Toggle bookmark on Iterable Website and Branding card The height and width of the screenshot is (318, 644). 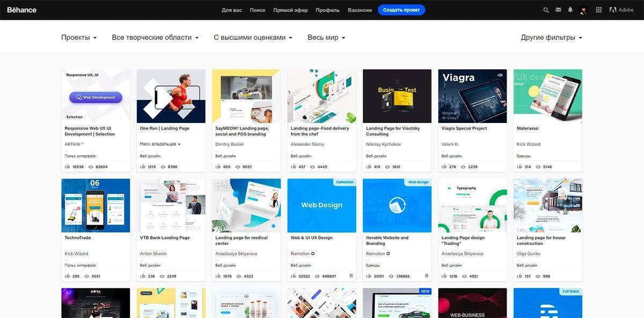click(426, 276)
